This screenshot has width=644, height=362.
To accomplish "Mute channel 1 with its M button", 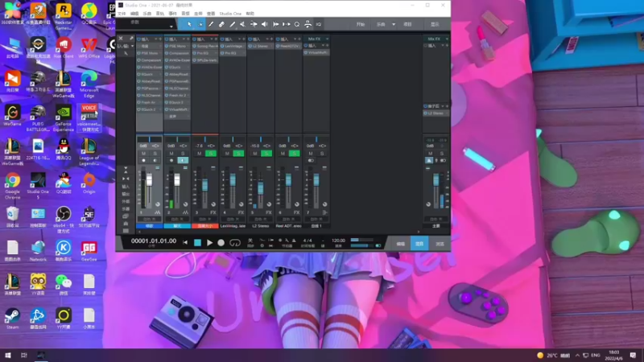I will tap(143, 154).
